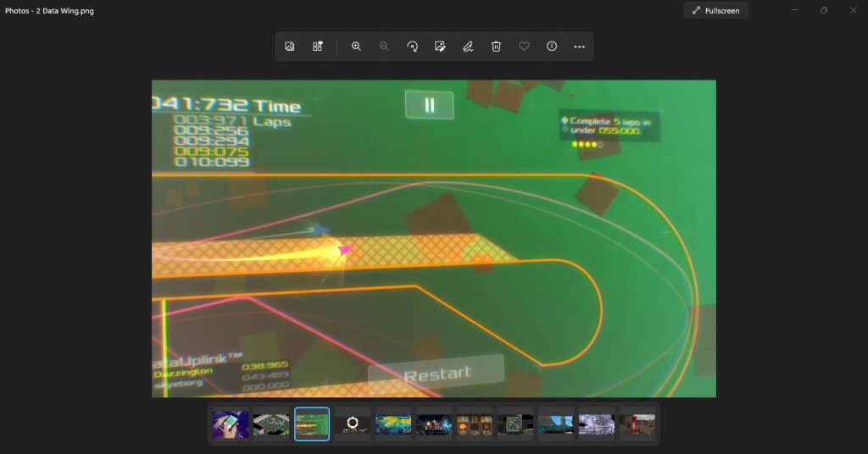868x454 pixels.
Task: Open the edit image tool
Action: point(440,47)
